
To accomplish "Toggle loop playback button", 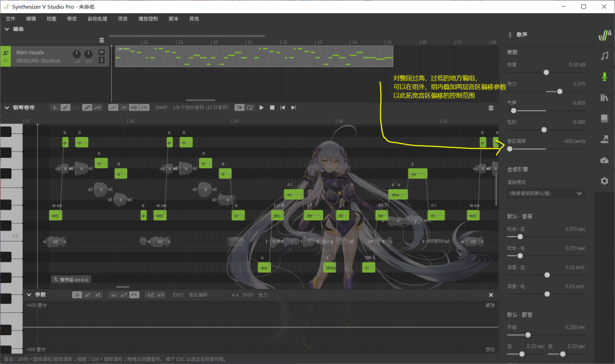I will [249, 108].
